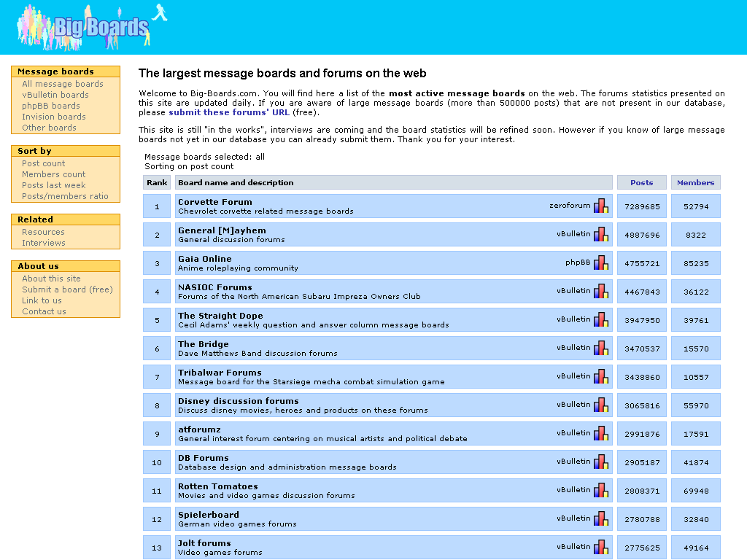
Task: Filter by vBulletin boards
Action: click(55, 95)
